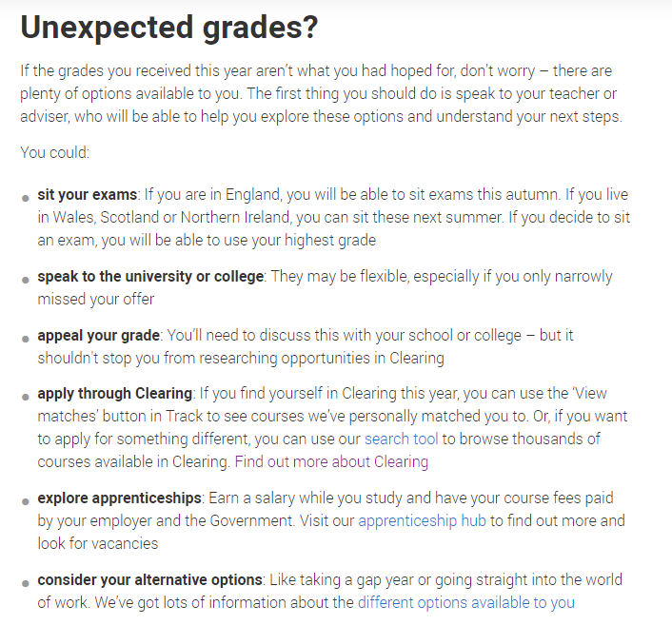Viewport: 672px width, 625px height.
Task: Visit the apprenticeship hub link
Action: pyautogui.click(x=422, y=521)
